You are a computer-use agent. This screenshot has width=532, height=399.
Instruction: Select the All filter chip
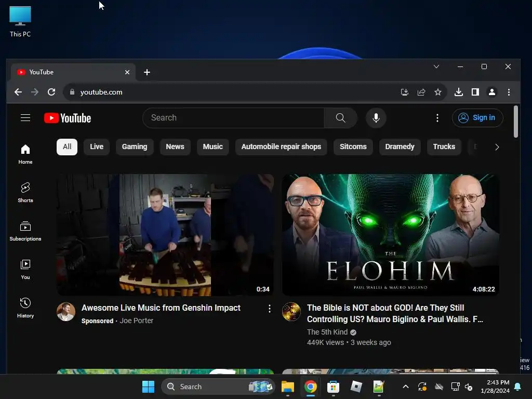click(67, 147)
